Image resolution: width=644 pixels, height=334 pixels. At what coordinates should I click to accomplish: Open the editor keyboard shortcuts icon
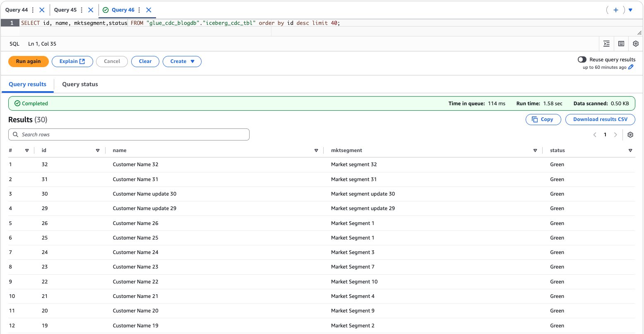(x=621, y=44)
